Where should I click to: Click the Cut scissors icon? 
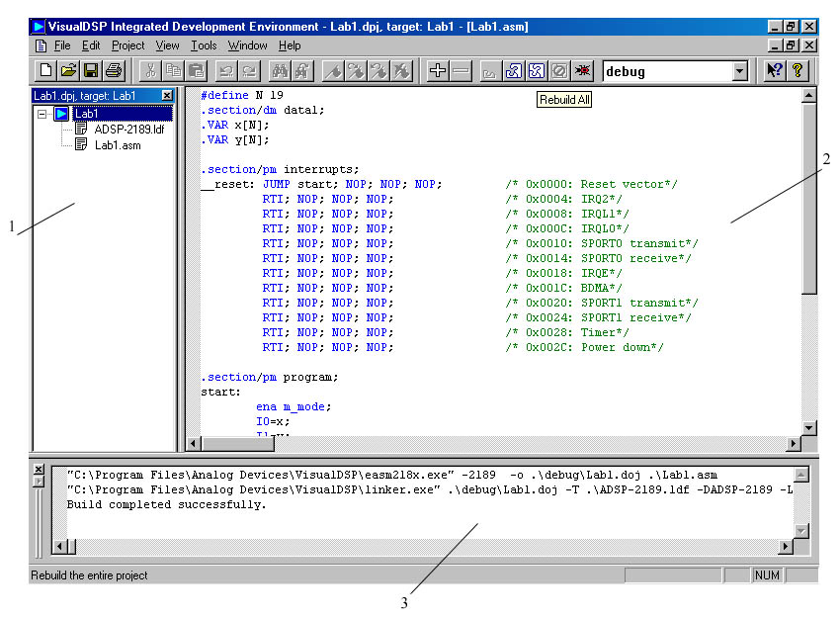(150, 71)
